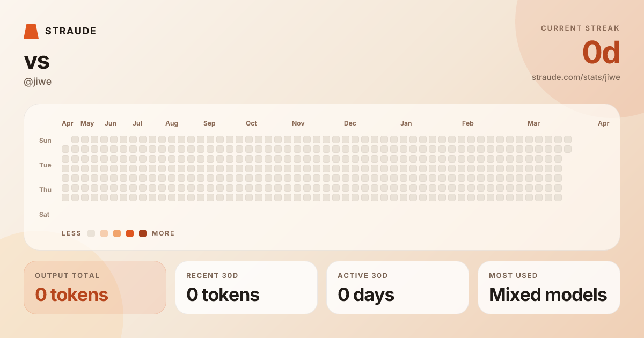Select the Recent 30D tokens card

coord(246,288)
